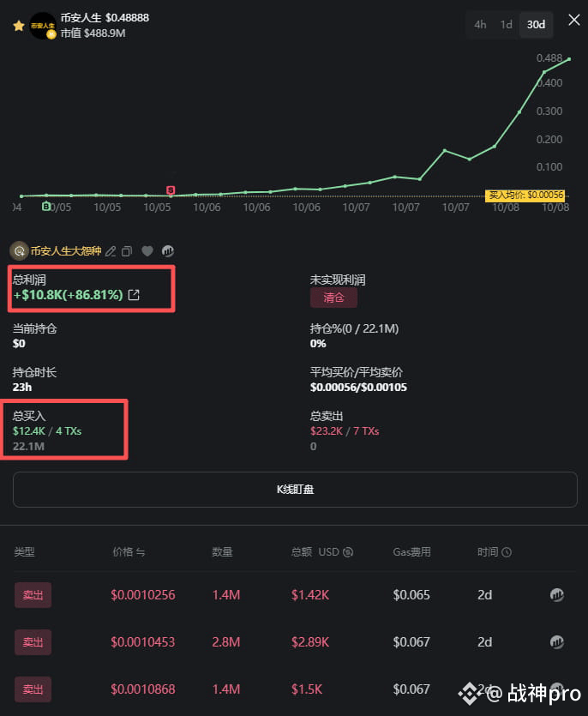588x716 pixels.
Task: Click total amount $2.89K
Action: coord(310,642)
